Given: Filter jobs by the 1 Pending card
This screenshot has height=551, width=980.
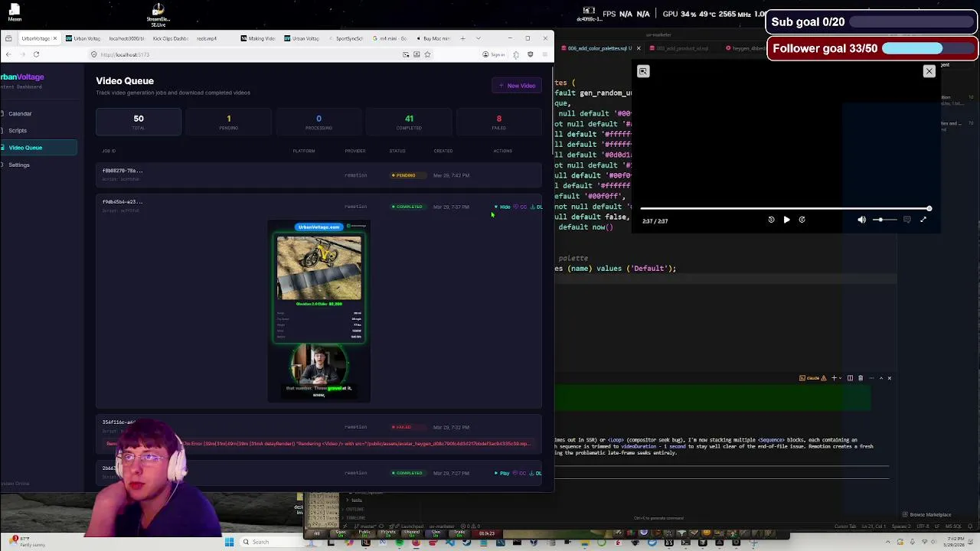Looking at the screenshot, I should (x=228, y=122).
